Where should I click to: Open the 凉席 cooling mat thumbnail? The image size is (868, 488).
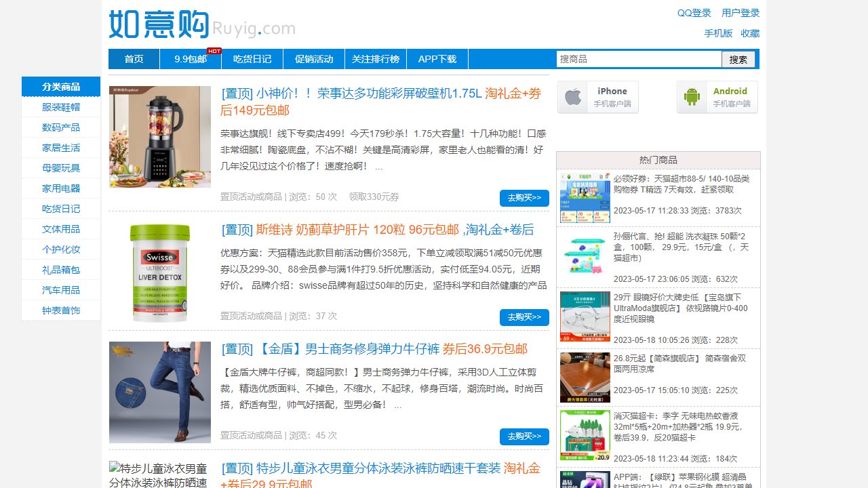[x=585, y=378]
